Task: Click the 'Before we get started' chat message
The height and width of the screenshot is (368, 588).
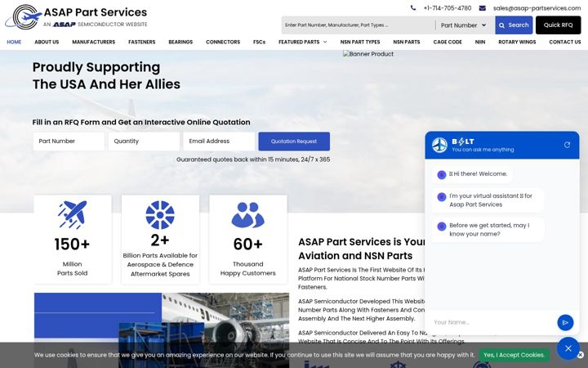Action: (x=488, y=230)
